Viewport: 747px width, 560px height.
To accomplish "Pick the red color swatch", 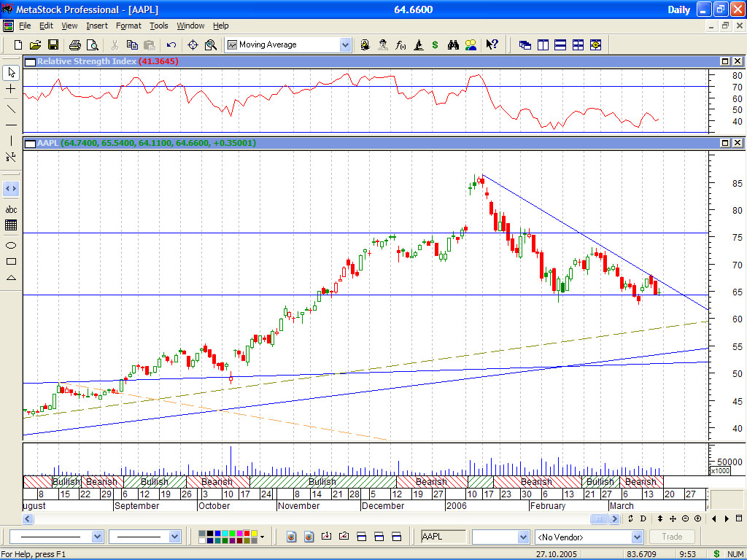I will [x=247, y=534].
